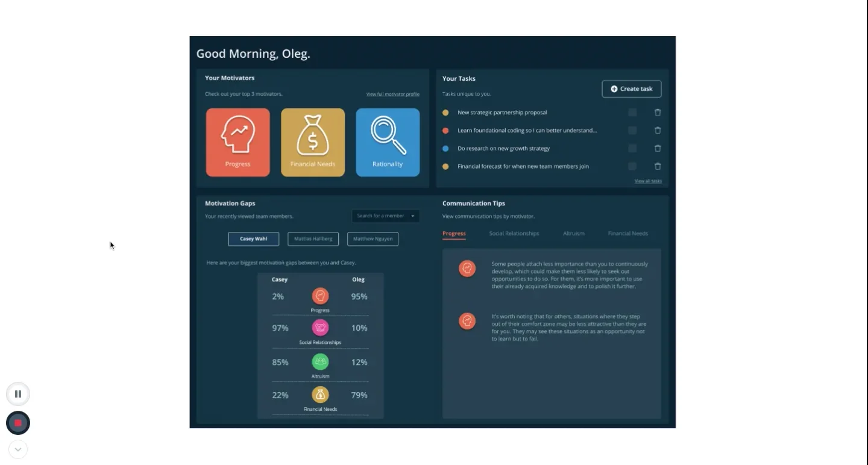
Task: Open the Progress motivator card
Action: pos(238,143)
